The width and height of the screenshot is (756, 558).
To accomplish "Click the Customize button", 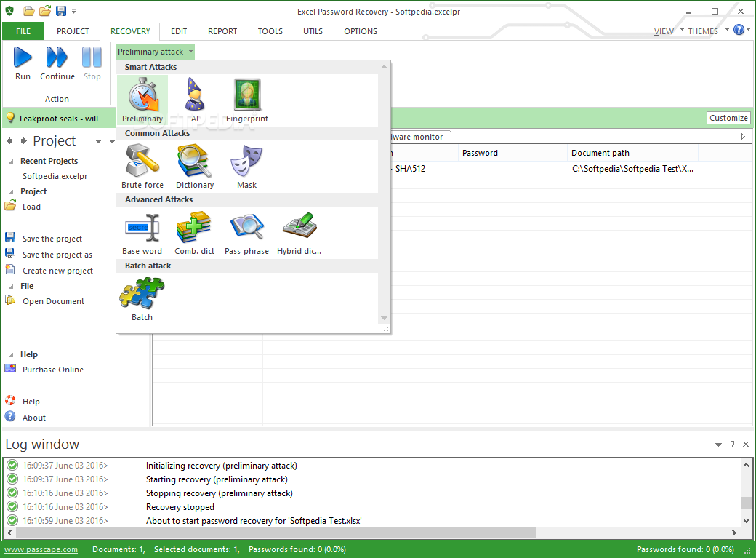I will tap(728, 118).
